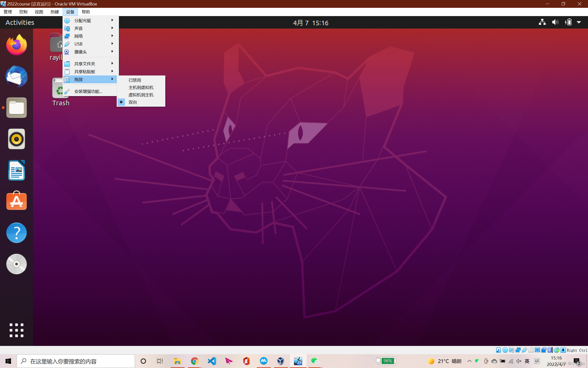Viewport: 588px width, 368px height.
Task: Open the Windows Start menu
Action: tap(8, 361)
